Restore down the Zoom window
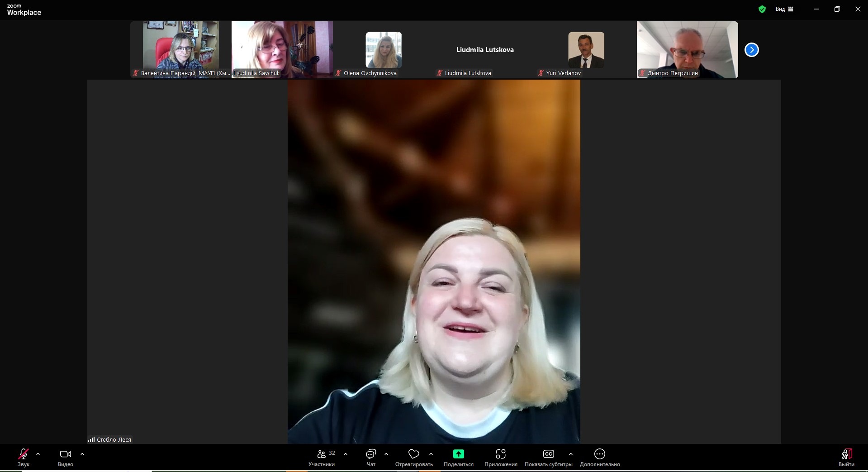The width and height of the screenshot is (868, 472). click(x=837, y=9)
